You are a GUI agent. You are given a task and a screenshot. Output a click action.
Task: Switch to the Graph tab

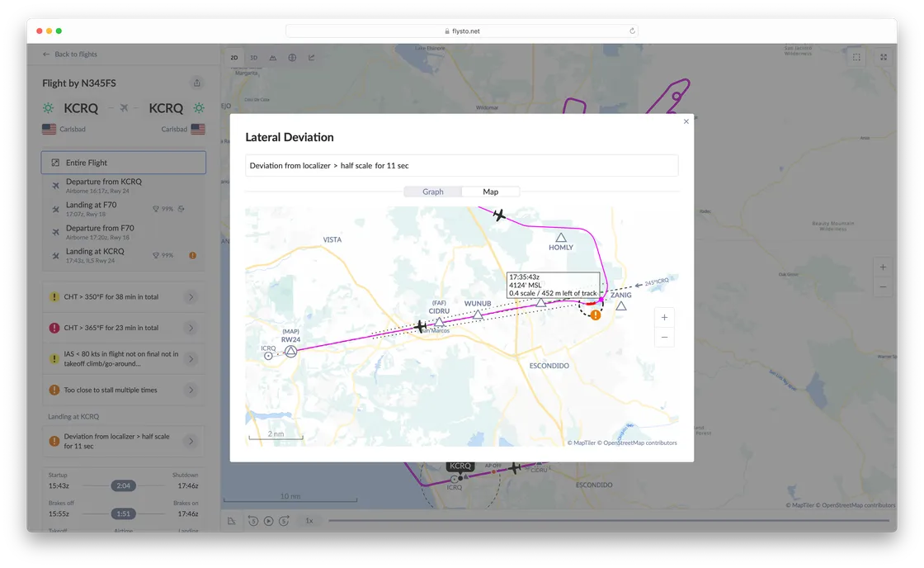(x=432, y=192)
